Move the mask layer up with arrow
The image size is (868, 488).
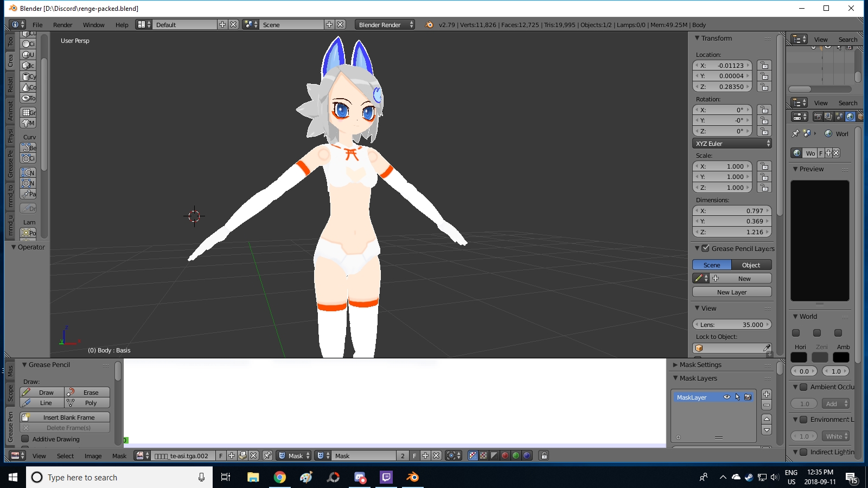point(767,419)
